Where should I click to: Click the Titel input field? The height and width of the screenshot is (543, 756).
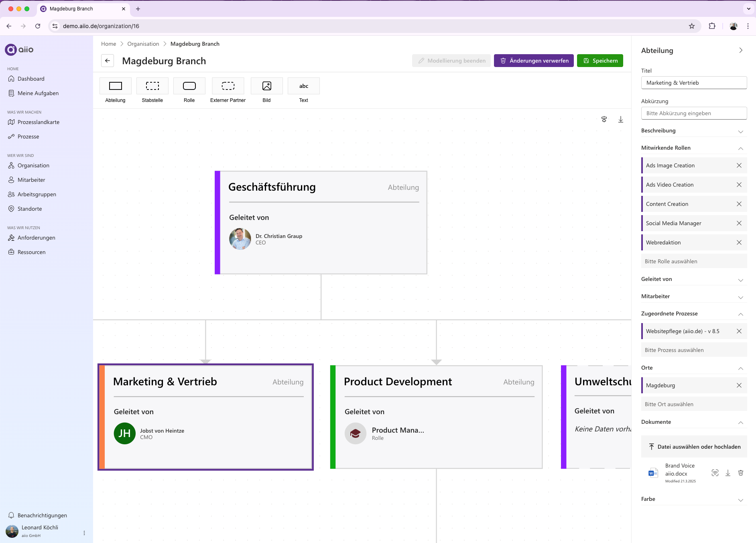click(x=694, y=83)
